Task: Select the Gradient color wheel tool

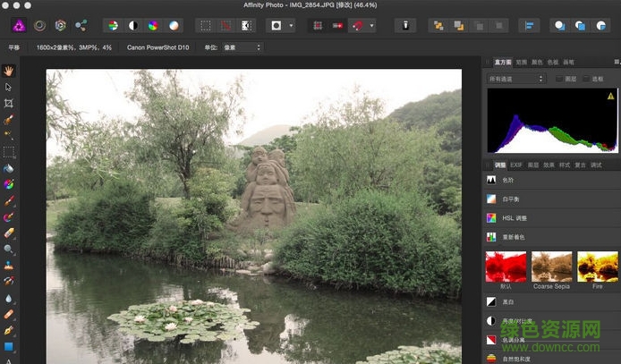Action: click(x=8, y=184)
